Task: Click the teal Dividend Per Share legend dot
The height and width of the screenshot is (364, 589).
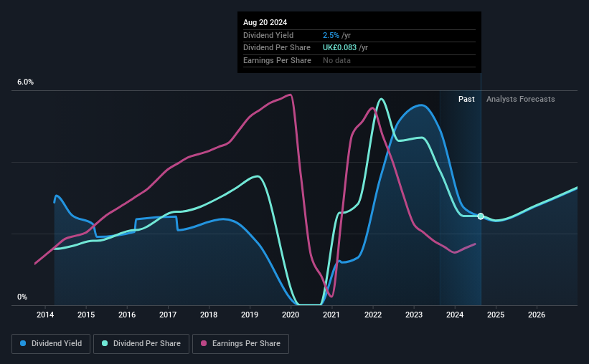Action: (x=105, y=343)
